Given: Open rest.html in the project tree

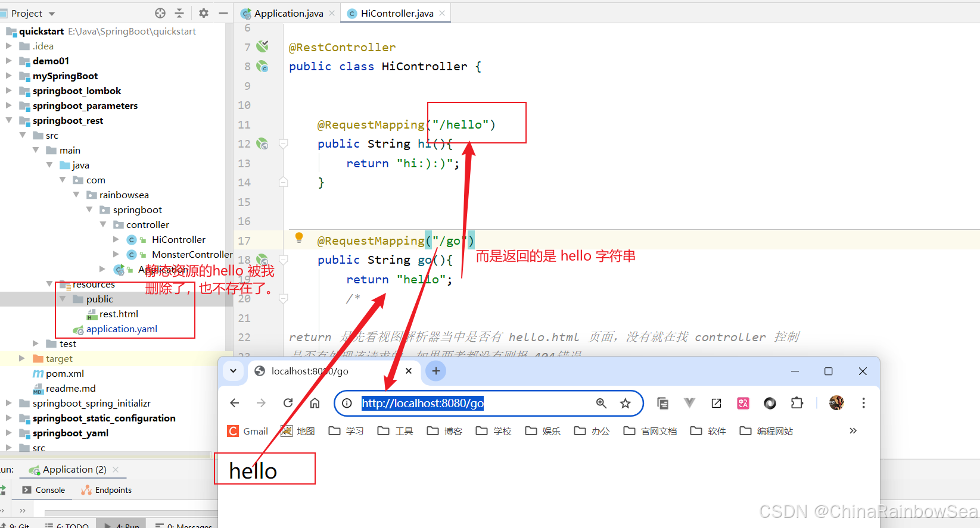Looking at the screenshot, I should coord(119,314).
